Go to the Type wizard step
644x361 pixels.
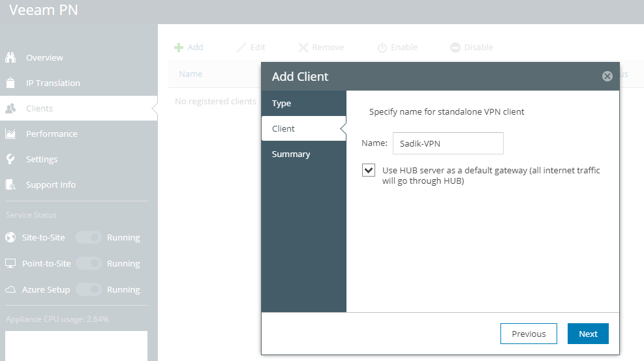pyautogui.click(x=304, y=104)
